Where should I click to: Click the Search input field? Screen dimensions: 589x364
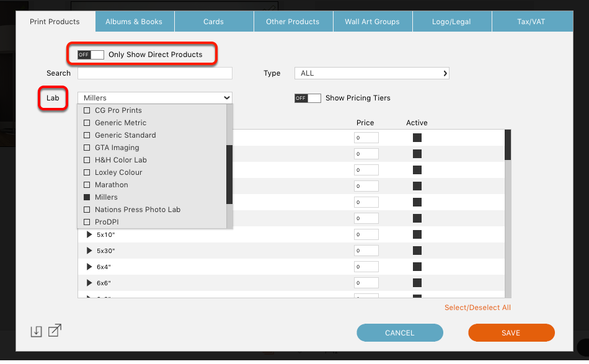[155, 73]
